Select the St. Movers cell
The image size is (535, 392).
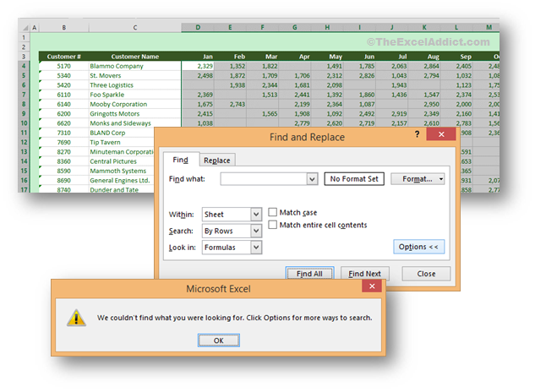pyautogui.click(x=135, y=75)
